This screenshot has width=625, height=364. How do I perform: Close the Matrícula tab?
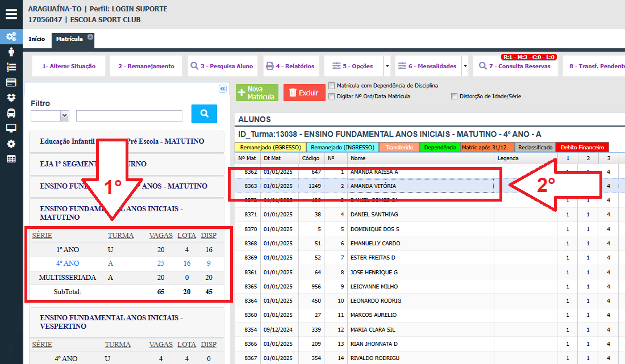[x=90, y=37]
